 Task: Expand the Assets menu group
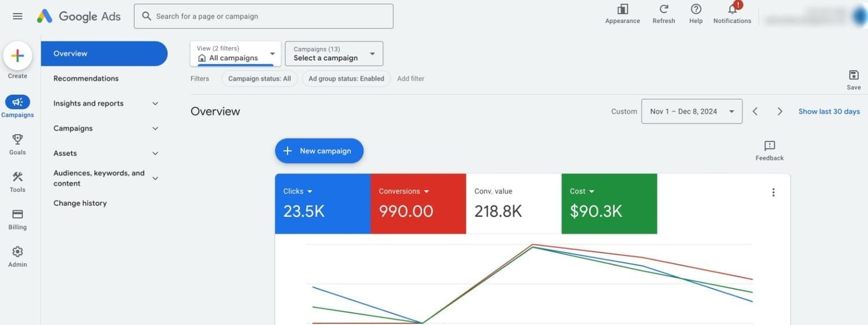coord(106,153)
